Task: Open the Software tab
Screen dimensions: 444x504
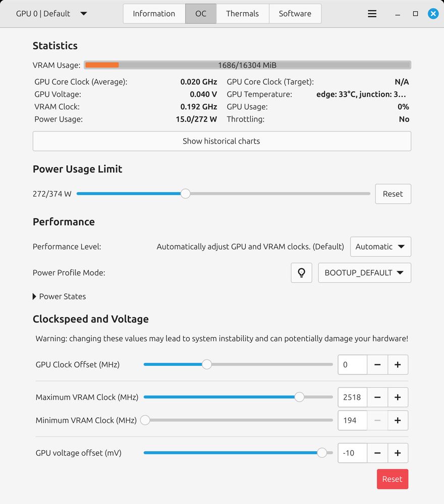Action: [x=295, y=14]
